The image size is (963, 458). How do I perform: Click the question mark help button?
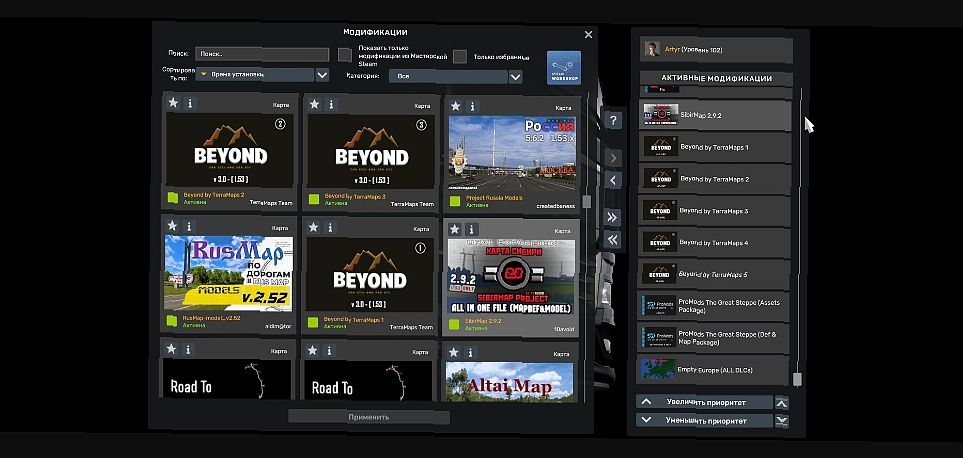coord(612,120)
